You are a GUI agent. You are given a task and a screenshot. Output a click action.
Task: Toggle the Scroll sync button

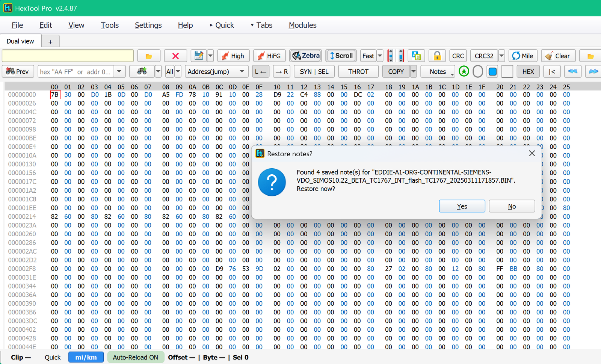coord(341,56)
